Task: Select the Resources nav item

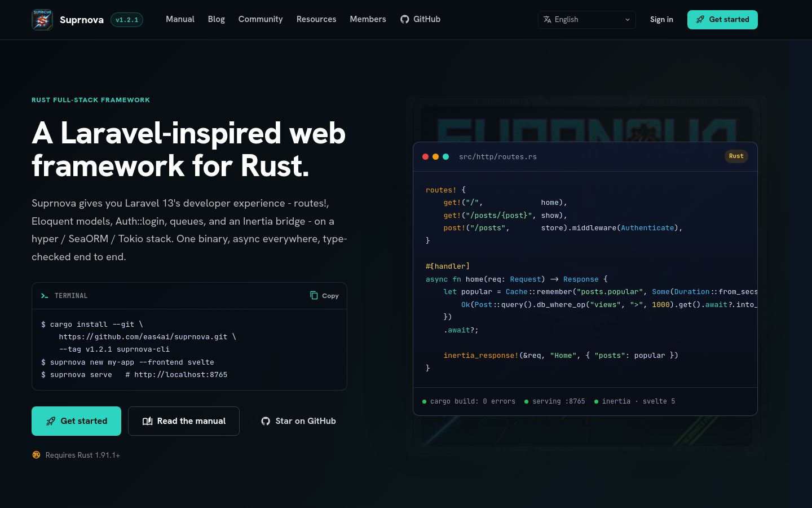Action: tap(316, 19)
